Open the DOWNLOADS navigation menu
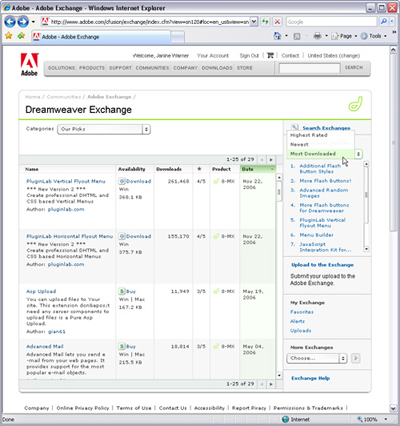 [x=217, y=68]
